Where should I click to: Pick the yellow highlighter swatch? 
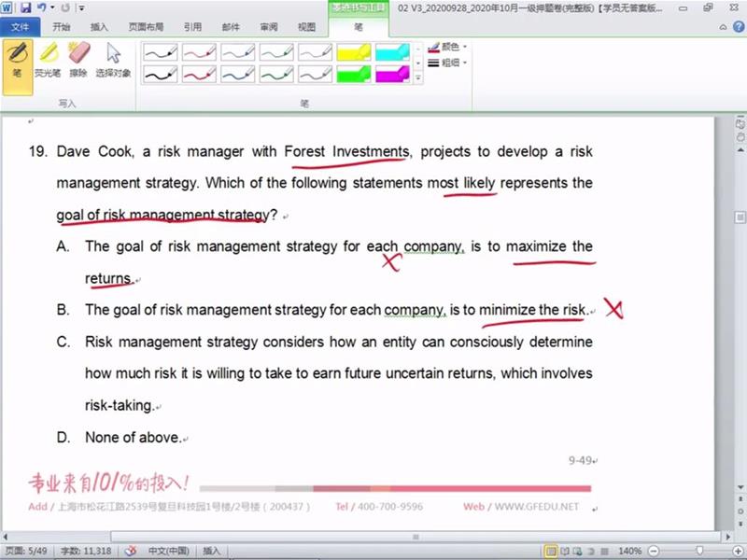click(354, 52)
